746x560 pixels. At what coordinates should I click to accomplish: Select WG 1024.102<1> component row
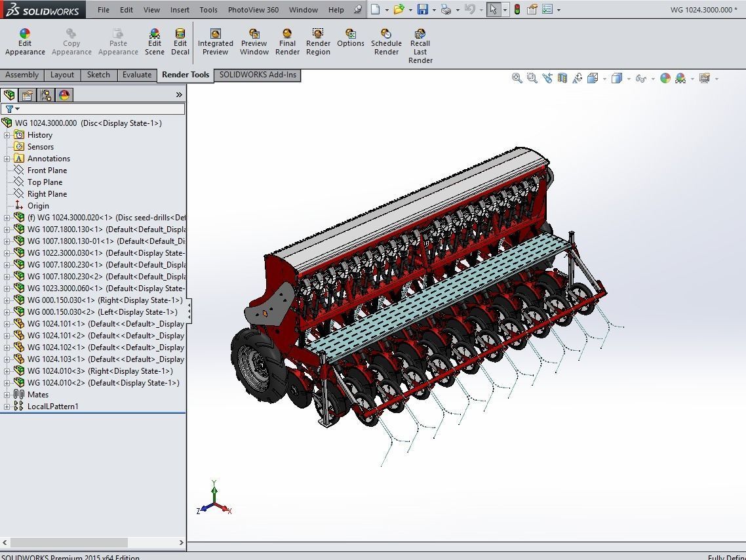point(106,348)
